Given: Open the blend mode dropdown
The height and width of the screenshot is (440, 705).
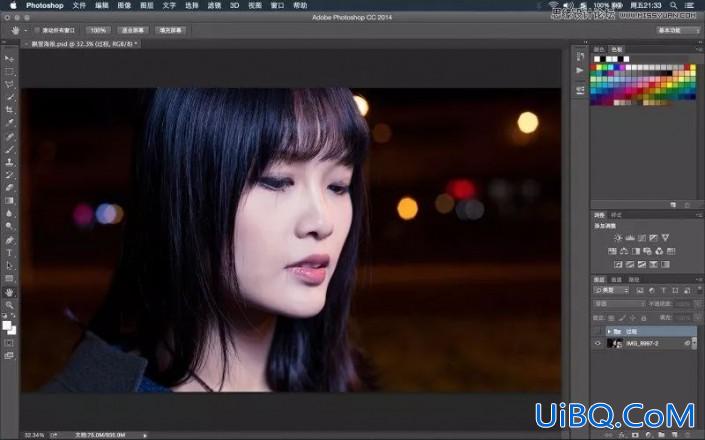Looking at the screenshot, I should point(620,304).
